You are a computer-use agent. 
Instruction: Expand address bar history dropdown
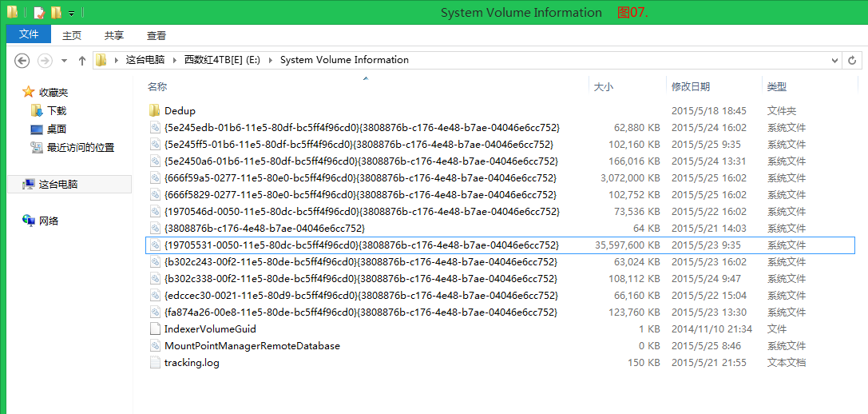835,60
